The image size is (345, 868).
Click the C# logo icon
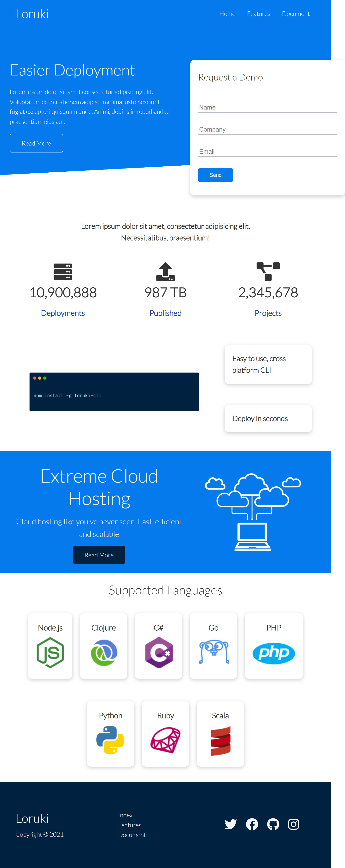[159, 653]
